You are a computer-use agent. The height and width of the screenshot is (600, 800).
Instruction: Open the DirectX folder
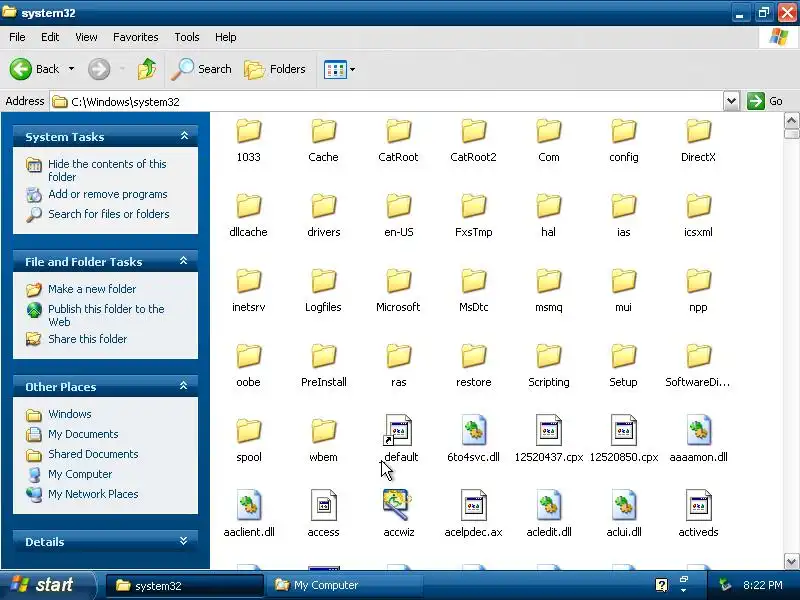(x=698, y=141)
